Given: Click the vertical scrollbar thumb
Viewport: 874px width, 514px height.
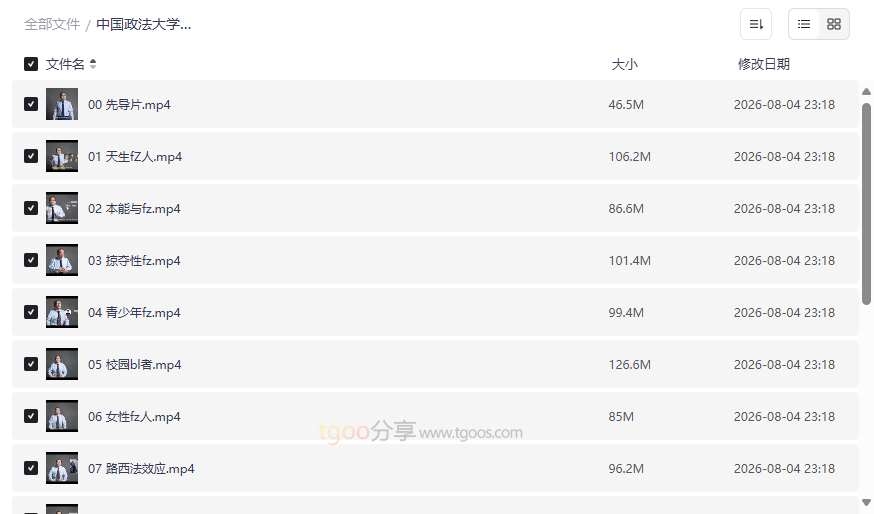Looking at the screenshot, I should (866, 203).
